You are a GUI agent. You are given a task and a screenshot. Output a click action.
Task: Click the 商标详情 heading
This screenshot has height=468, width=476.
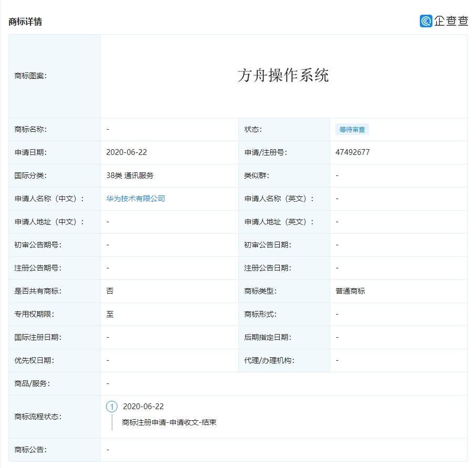click(x=25, y=22)
